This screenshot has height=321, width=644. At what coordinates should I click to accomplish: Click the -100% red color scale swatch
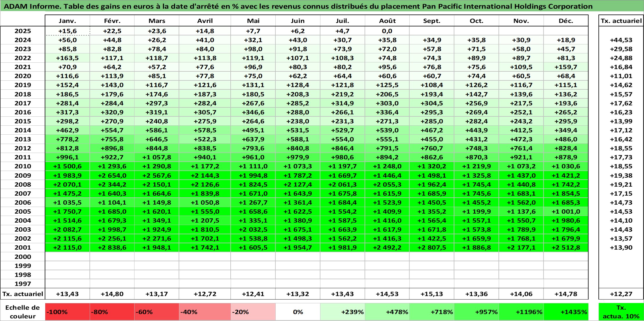point(67,312)
